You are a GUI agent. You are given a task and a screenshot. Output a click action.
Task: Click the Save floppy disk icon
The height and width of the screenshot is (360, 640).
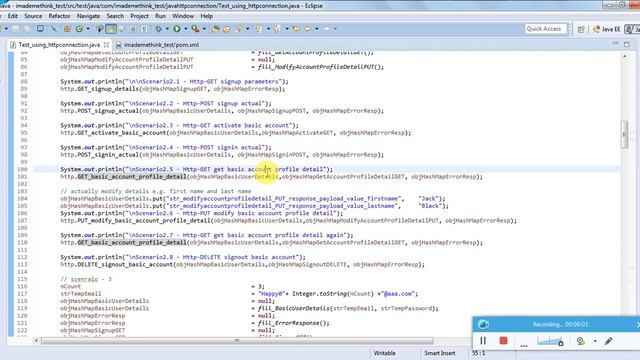tap(16, 29)
